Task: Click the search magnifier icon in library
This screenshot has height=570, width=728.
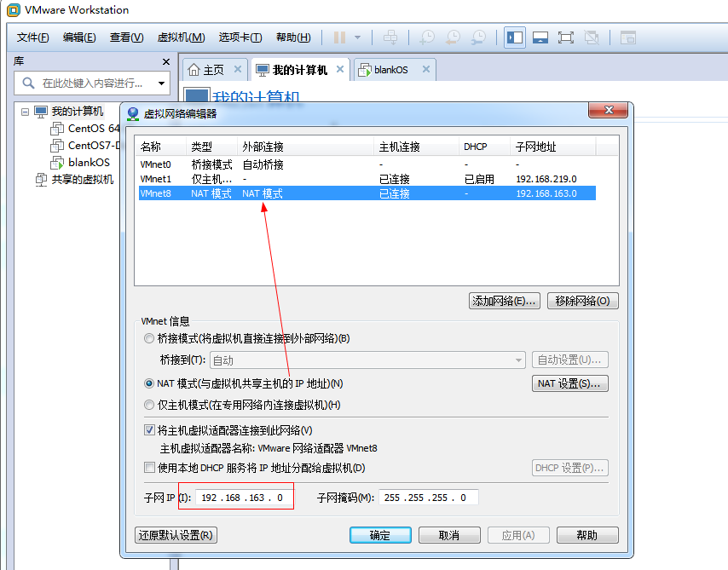Action: (x=28, y=83)
